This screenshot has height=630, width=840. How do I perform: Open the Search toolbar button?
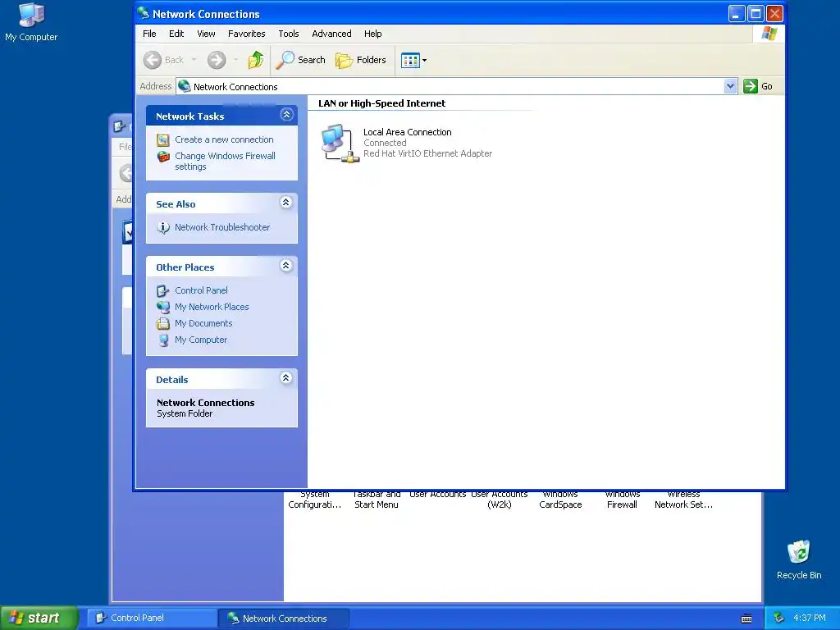pos(300,60)
